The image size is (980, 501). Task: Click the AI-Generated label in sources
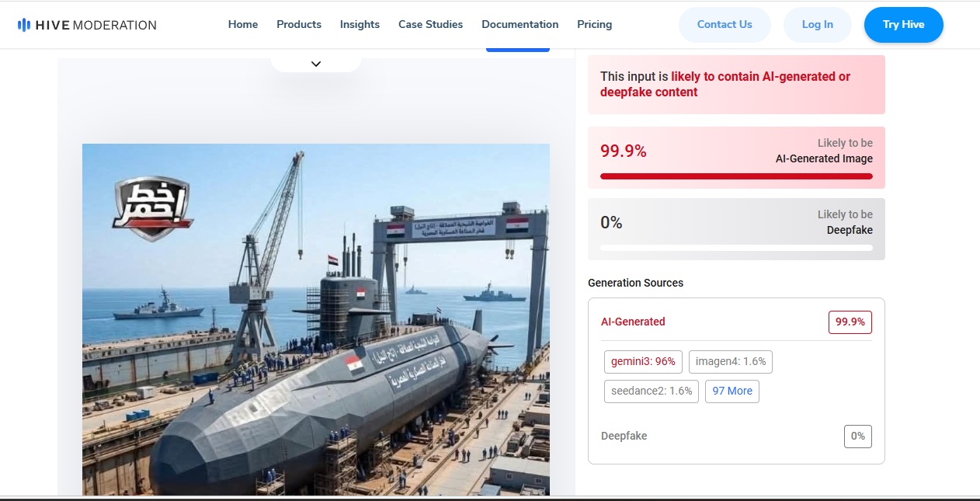633,322
